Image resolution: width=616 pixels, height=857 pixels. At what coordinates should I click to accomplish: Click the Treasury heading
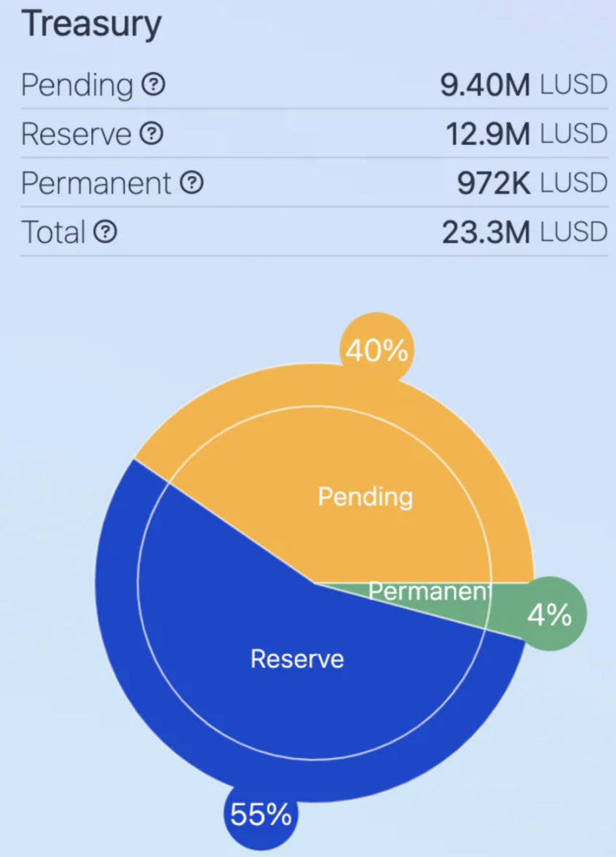(91, 25)
